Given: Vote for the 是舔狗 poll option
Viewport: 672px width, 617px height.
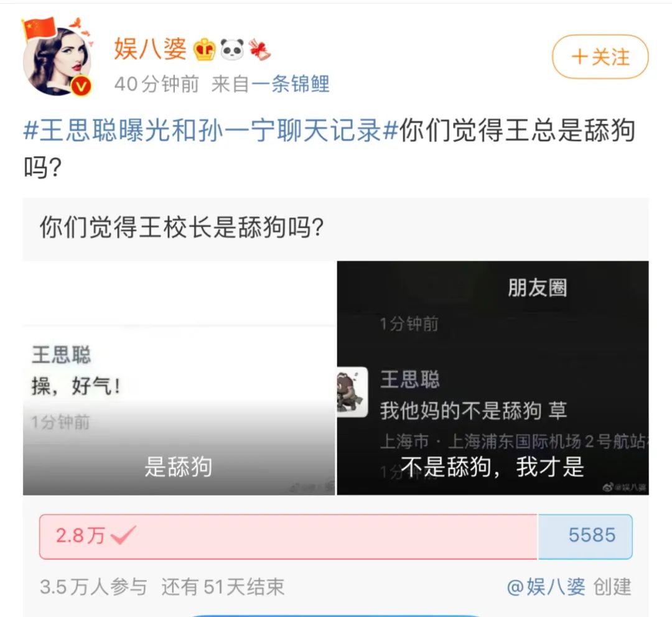Looking at the screenshot, I should (179, 378).
